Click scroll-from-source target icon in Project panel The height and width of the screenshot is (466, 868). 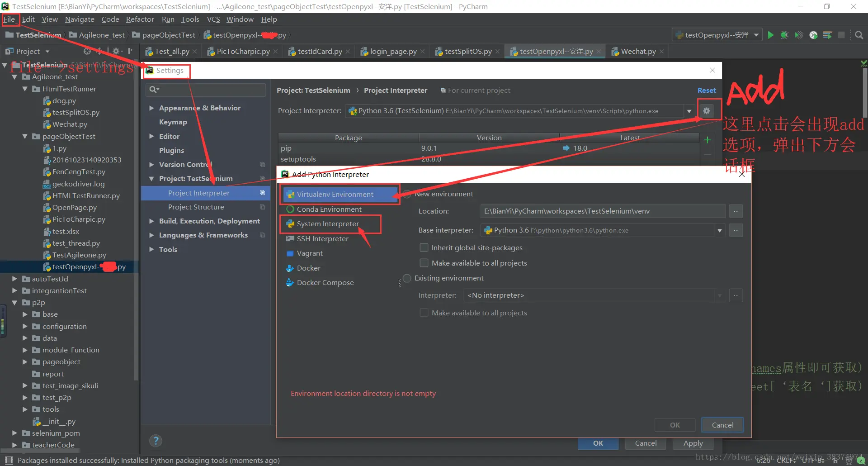[x=87, y=51]
